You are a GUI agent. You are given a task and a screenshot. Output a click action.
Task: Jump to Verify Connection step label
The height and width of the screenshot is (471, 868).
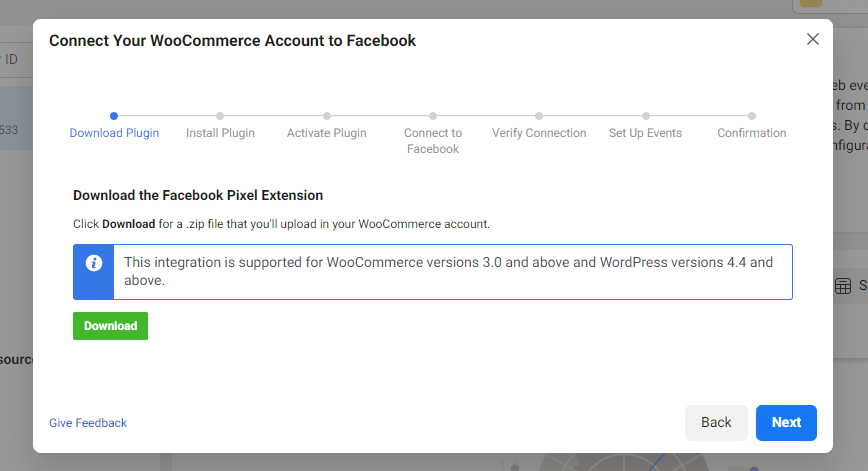click(539, 133)
